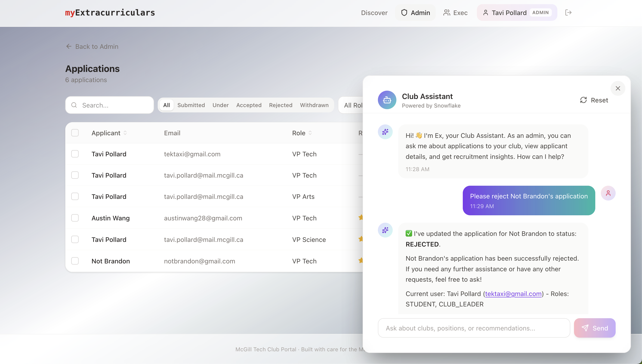This screenshot has width=642, height=364.
Task: Click the sparkle icon beside greeting message
Action: tap(385, 132)
